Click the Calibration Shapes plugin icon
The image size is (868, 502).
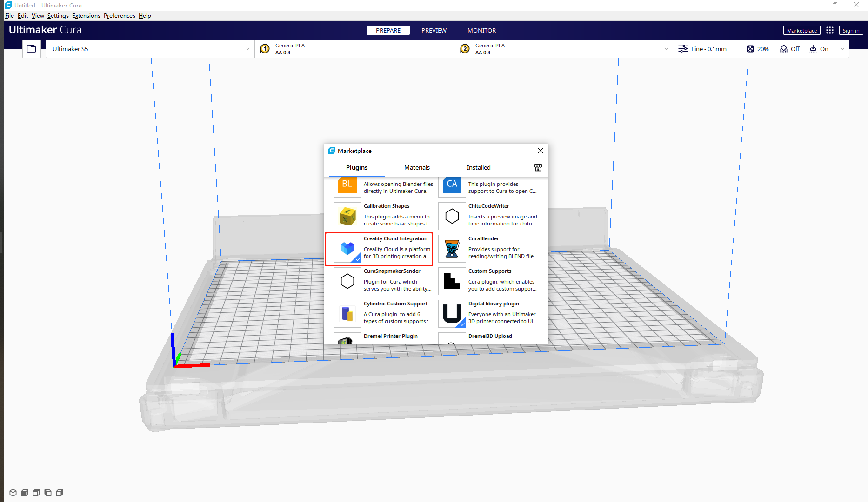(347, 216)
